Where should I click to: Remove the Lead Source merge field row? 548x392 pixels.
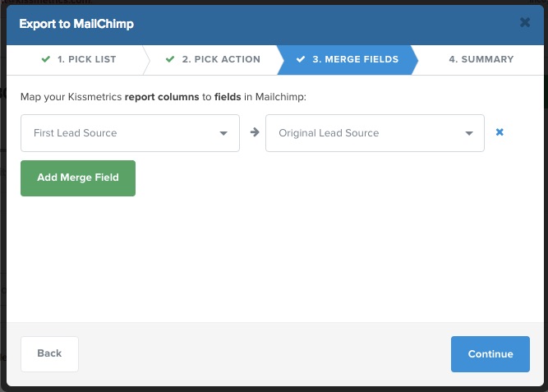500,132
